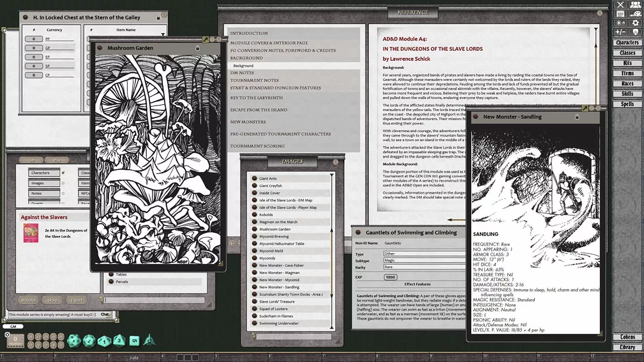Click lock icon on Mushroom Garden window
644x362 pixels.
(x=197, y=48)
